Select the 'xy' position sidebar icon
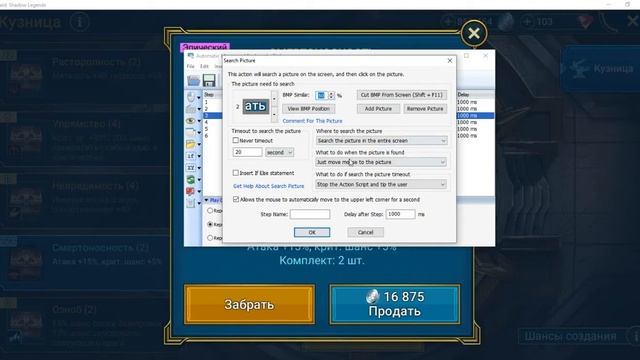 click(x=191, y=168)
